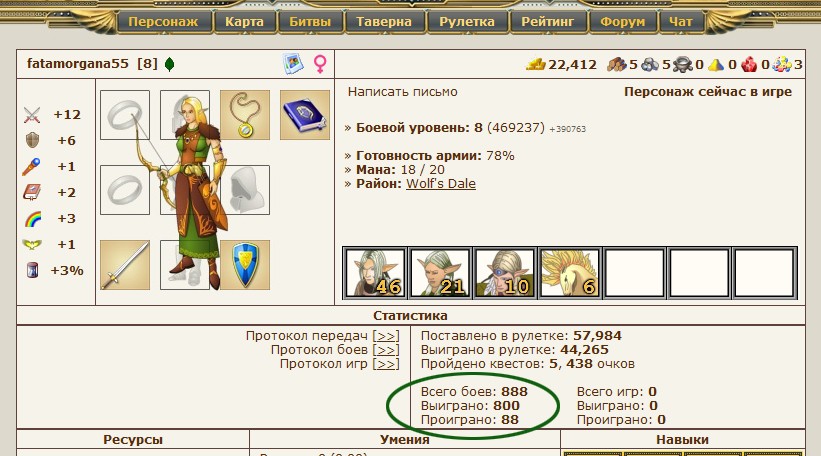Select the blue shield equipment slot

pyautogui.click(x=245, y=265)
